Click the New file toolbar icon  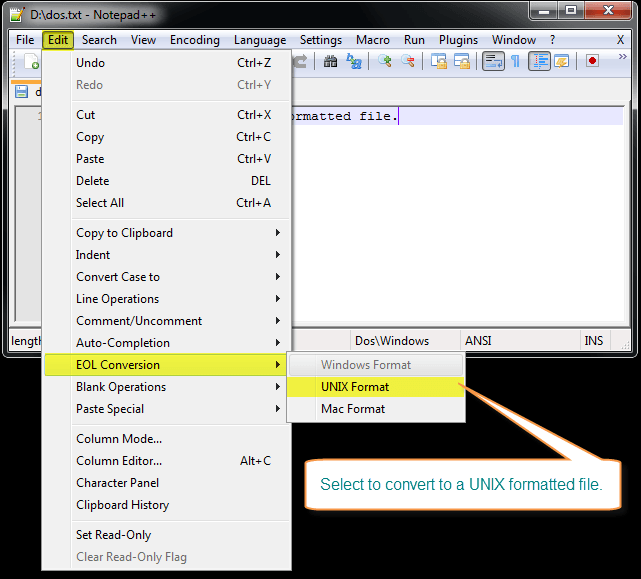[x=31, y=61]
